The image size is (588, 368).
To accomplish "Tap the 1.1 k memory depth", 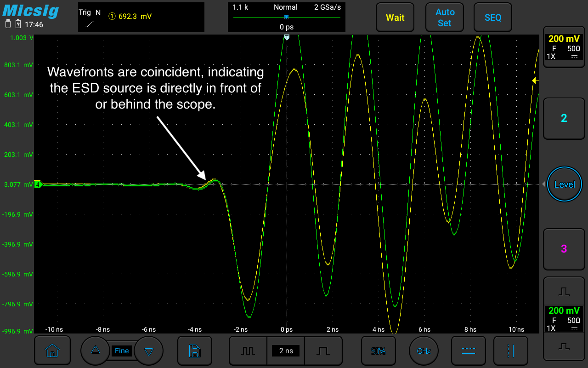I will (240, 7).
